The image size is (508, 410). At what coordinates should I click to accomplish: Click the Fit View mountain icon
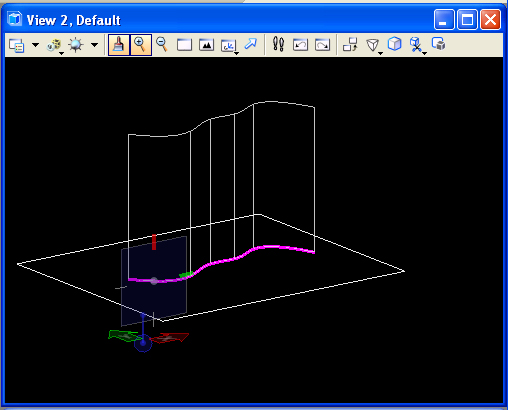(x=206, y=45)
